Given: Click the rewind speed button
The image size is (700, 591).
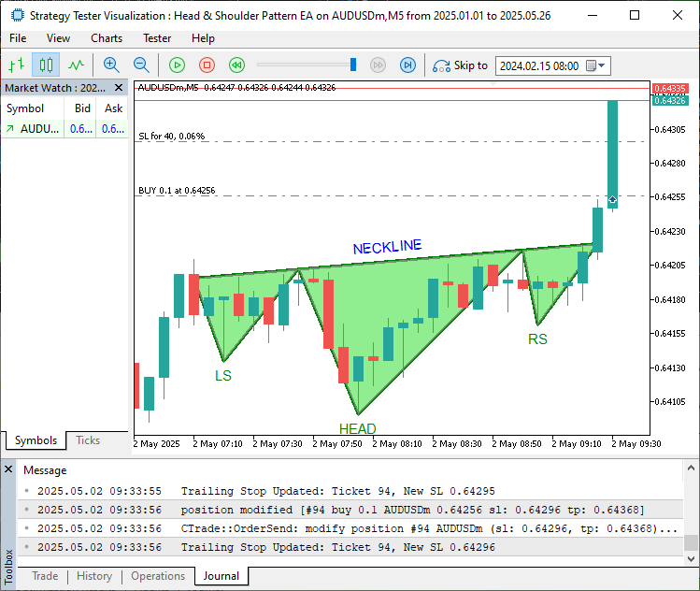Looking at the screenshot, I should [237, 65].
